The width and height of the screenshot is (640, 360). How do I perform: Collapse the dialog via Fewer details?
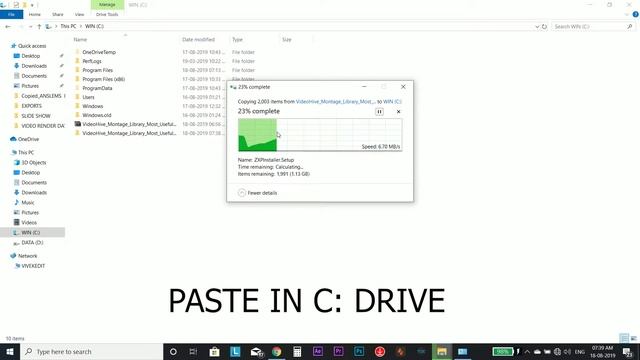pyautogui.click(x=258, y=193)
